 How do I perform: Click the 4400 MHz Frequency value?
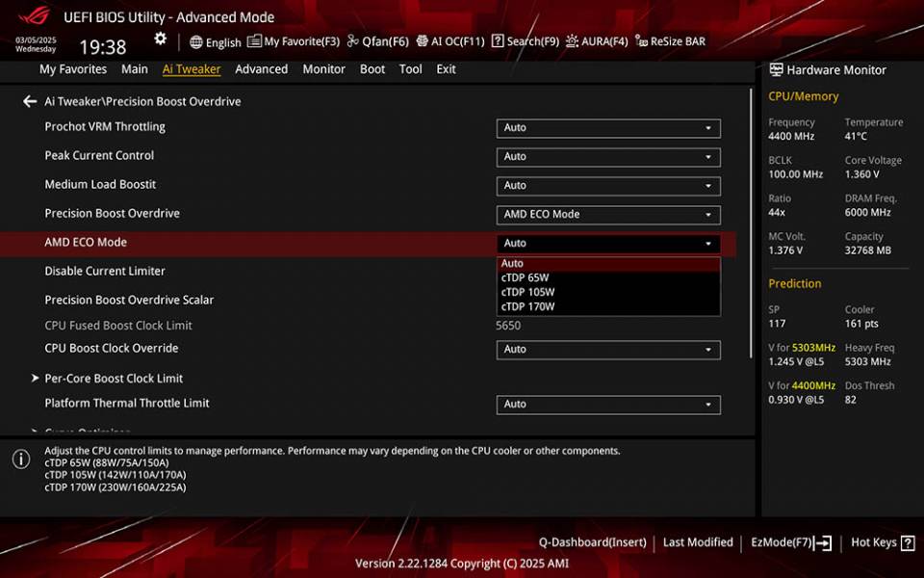[791, 136]
